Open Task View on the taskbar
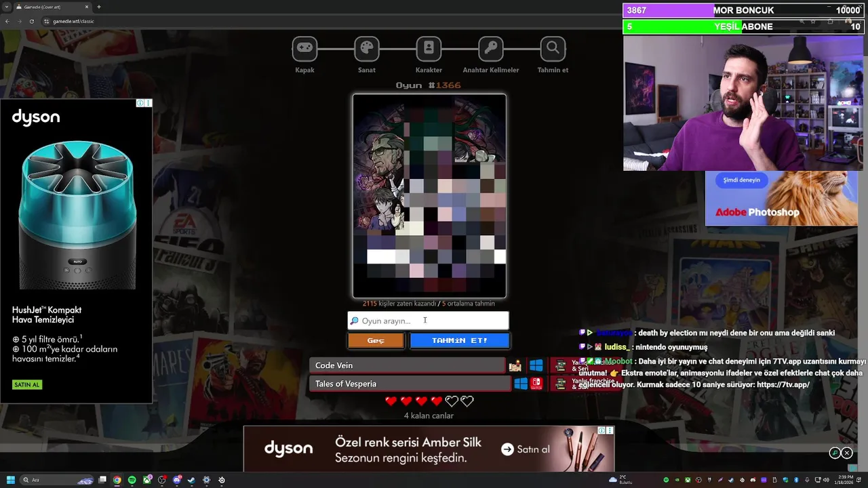This screenshot has height=488, width=868. 102,480
